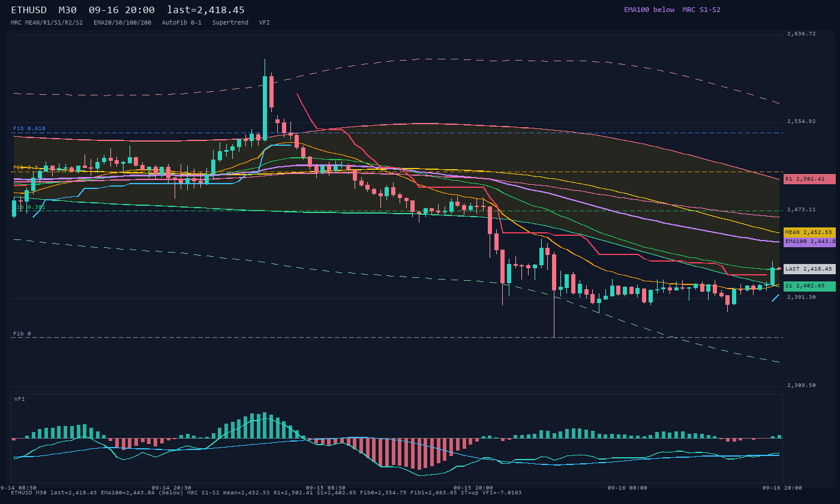The height and width of the screenshot is (504, 840).
Task: Click the 09-14 20:30 time axis label
Action: point(172,488)
